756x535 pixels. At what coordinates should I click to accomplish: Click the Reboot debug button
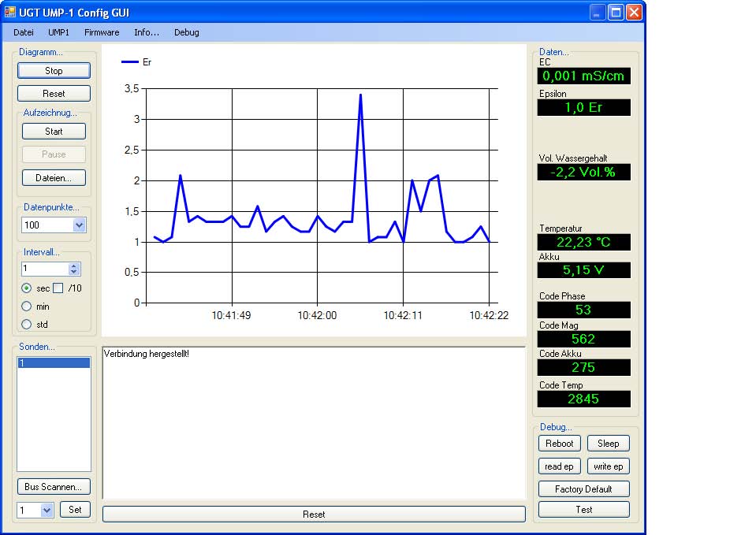click(559, 444)
